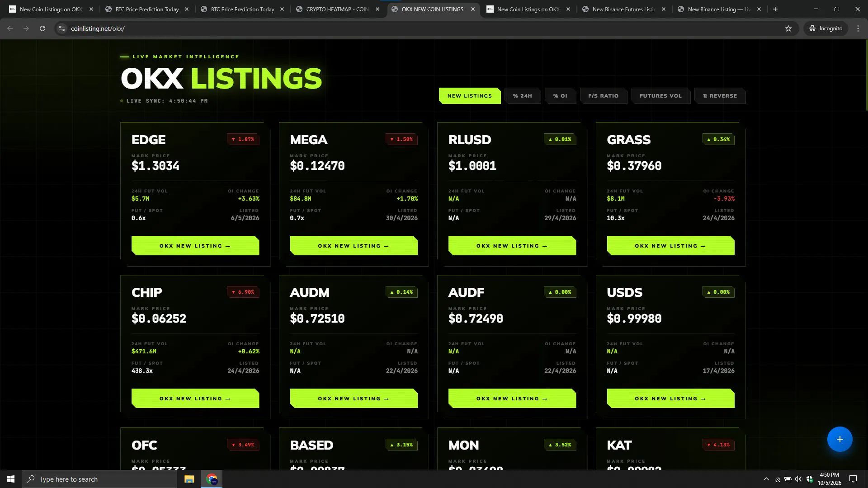Sort listings by F/S RATIO
Image resolution: width=868 pixels, height=488 pixels.
pyautogui.click(x=604, y=96)
